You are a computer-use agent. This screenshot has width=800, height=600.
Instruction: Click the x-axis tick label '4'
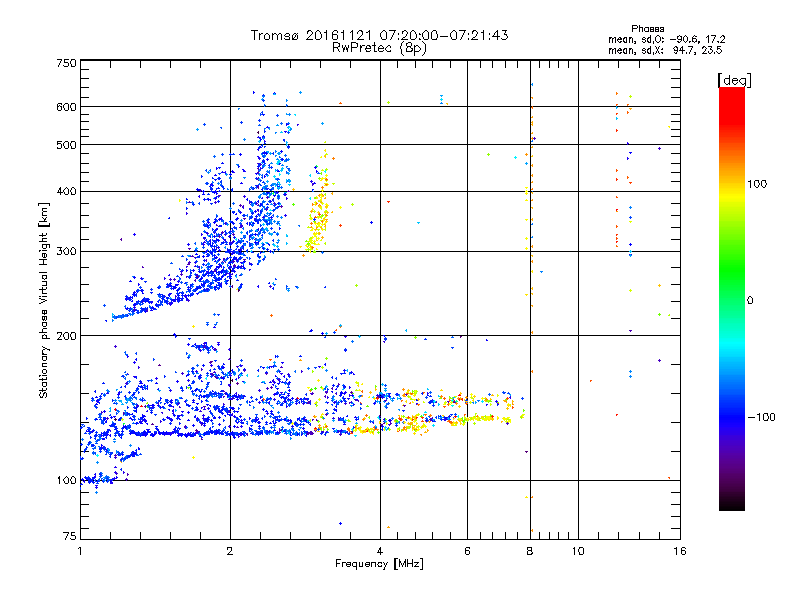click(x=380, y=551)
